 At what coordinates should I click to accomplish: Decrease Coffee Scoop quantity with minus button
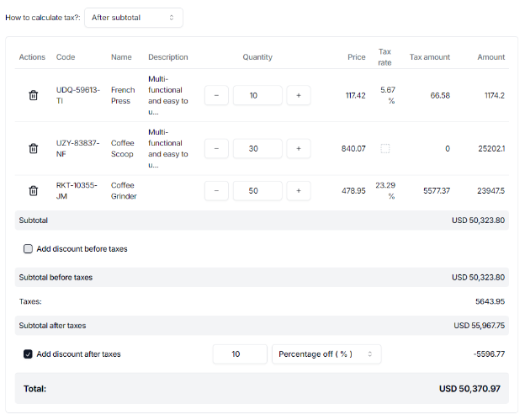(216, 149)
